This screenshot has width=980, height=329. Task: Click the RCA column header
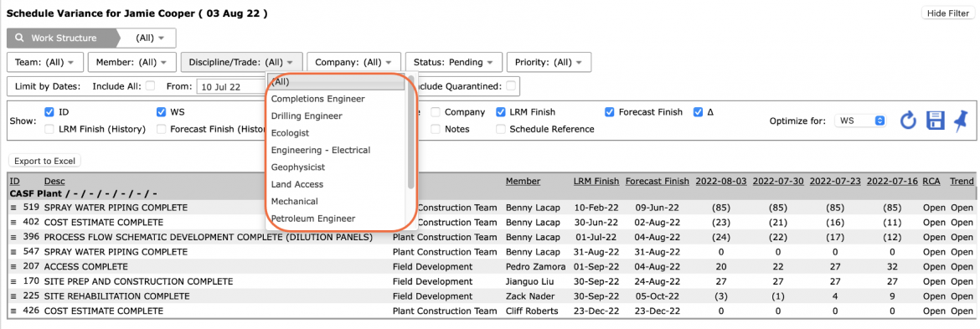click(932, 181)
